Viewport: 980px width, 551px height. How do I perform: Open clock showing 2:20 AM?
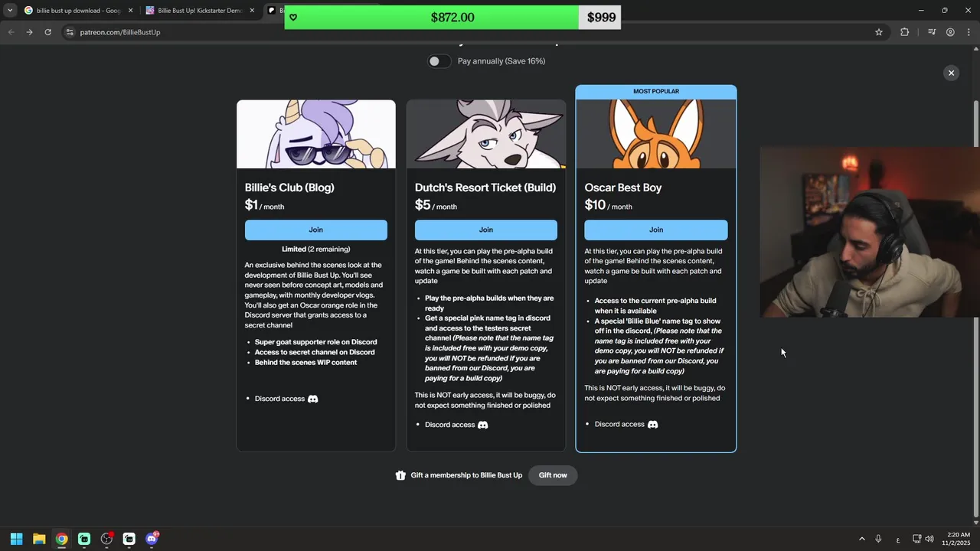[957, 539]
